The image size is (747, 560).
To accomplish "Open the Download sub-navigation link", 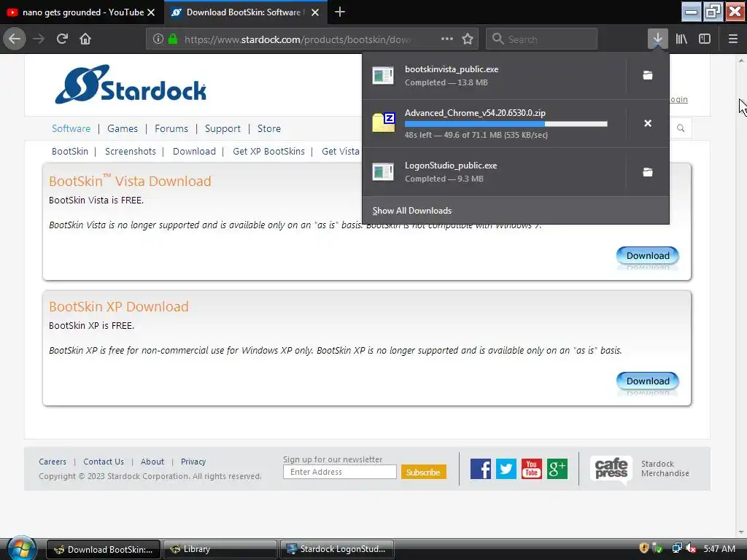I will coord(194,152).
